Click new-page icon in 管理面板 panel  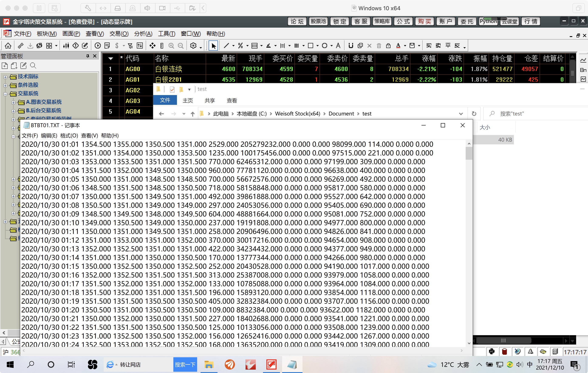coord(5,65)
